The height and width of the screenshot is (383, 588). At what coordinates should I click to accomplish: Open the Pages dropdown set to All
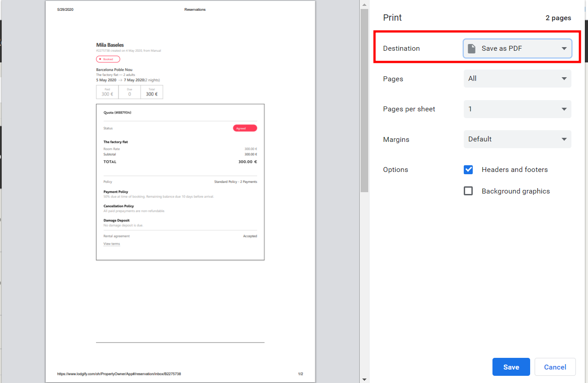(517, 79)
